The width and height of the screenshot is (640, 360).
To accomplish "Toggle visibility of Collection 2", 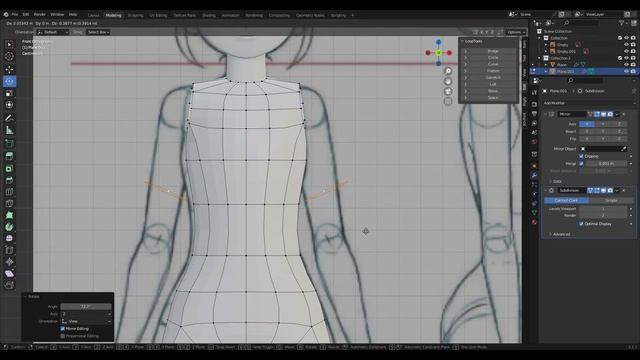I will pos(627,58).
